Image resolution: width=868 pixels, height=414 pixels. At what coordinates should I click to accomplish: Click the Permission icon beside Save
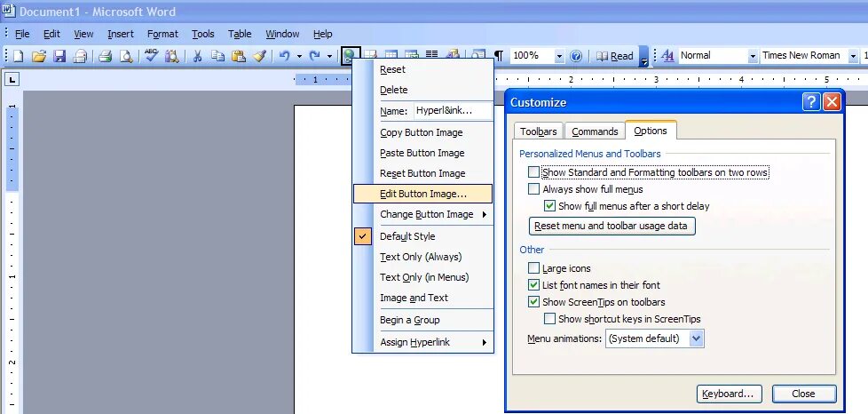80,55
